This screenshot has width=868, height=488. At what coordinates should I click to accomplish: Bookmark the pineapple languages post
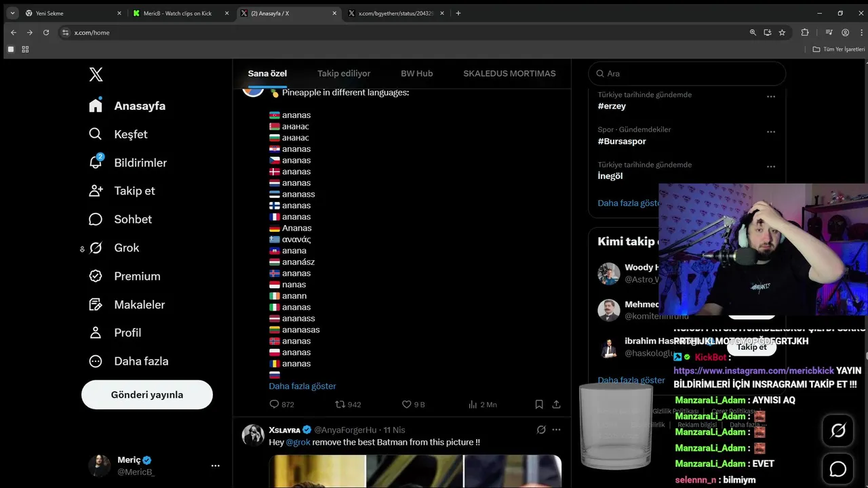coord(539,404)
